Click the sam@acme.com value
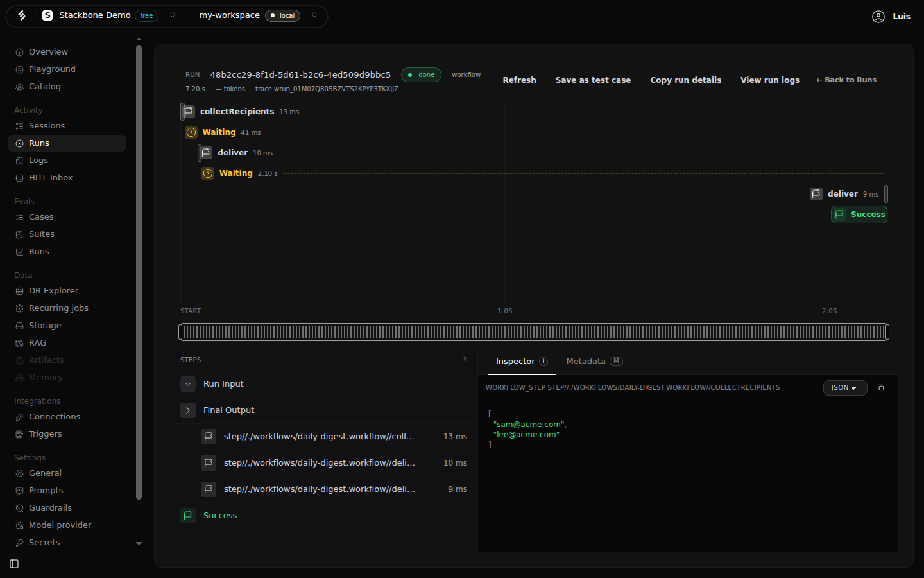This screenshot has height=578, width=924. (529, 425)
